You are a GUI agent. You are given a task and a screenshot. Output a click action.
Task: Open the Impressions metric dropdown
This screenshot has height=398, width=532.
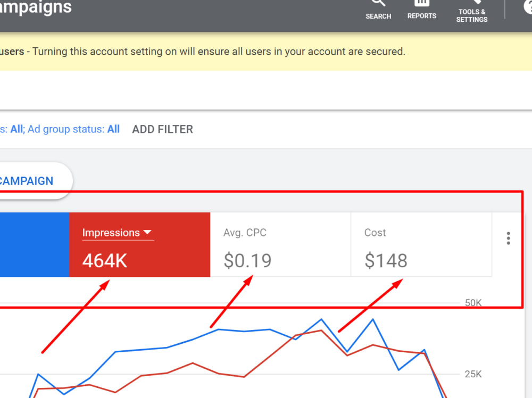(118, 233)
